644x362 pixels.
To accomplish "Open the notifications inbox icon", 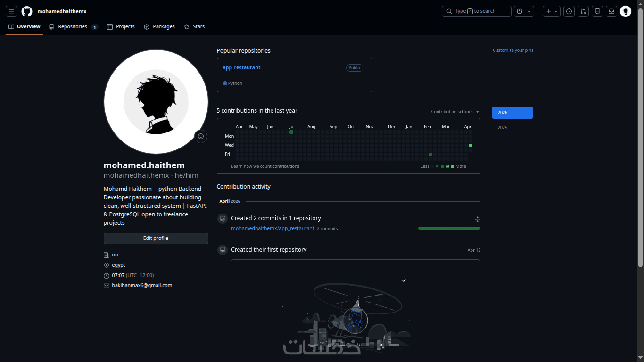I will [611, 11].
